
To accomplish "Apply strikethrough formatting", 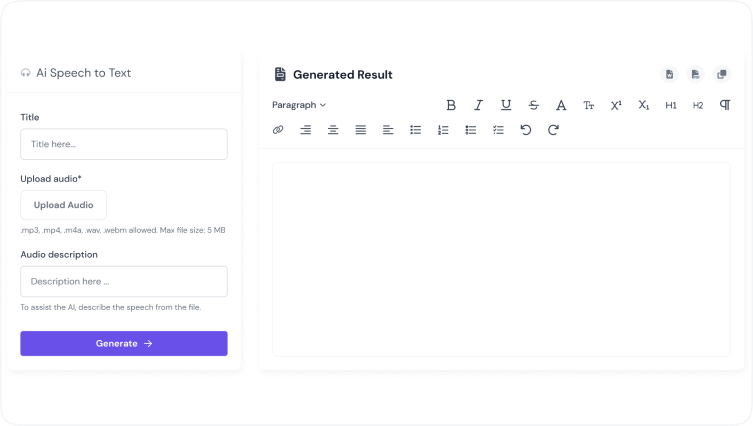I will pos(533,105).
